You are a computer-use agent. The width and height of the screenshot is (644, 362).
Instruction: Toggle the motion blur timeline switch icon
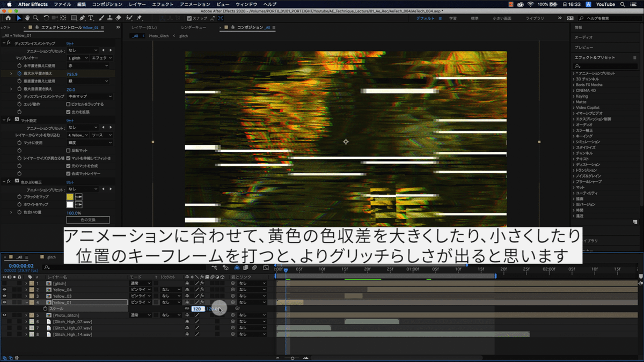click(255, 267)
